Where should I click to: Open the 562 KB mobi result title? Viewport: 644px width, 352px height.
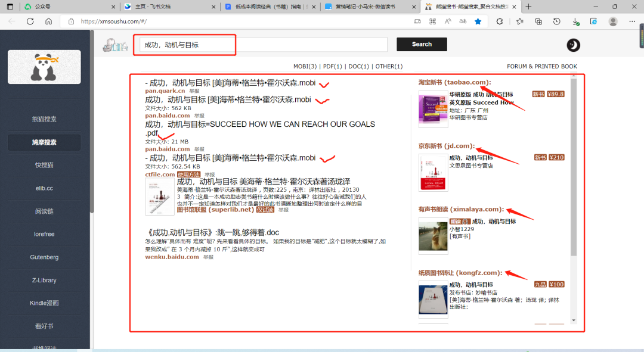point(228,99)
